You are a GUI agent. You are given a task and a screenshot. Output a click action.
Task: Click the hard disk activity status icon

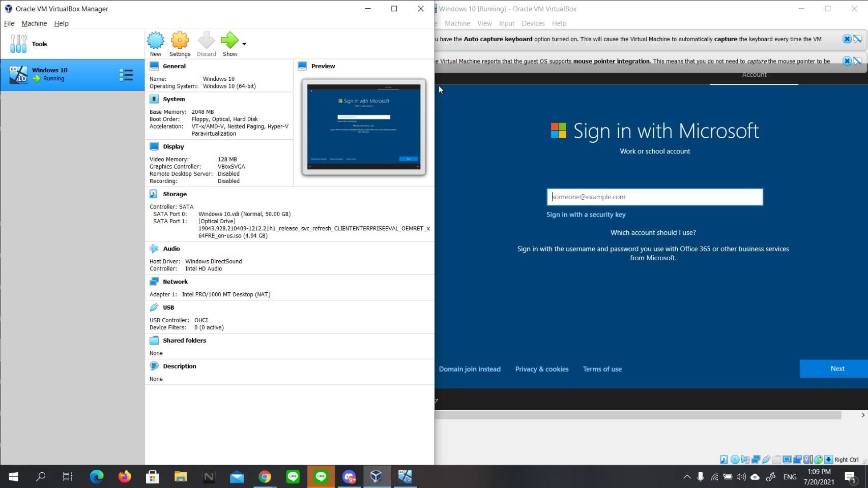pos(724,460)
